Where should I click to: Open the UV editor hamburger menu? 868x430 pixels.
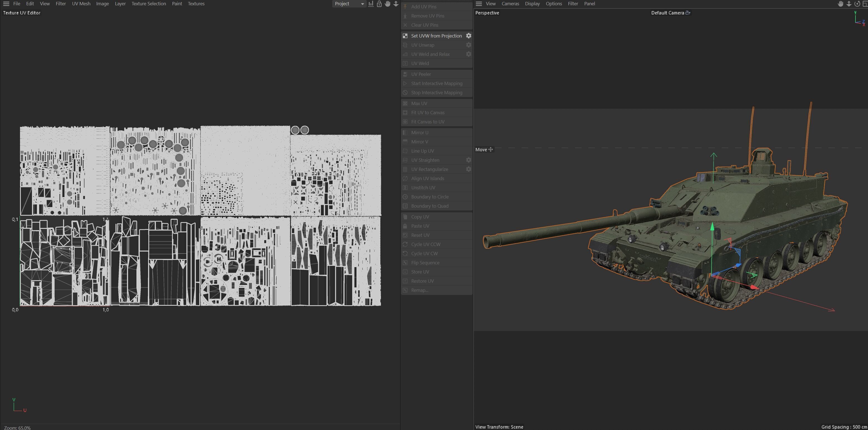click(x=6, y=4)
